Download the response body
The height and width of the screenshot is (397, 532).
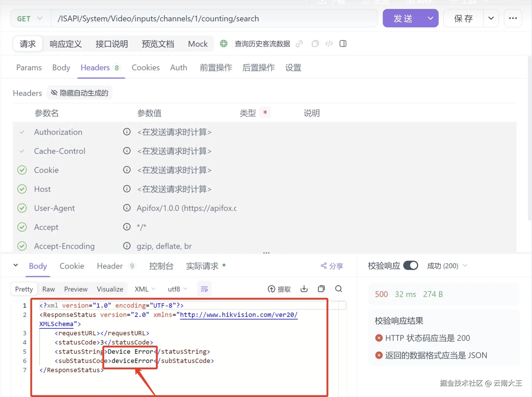pyautogui.click(x=304, y=289)
